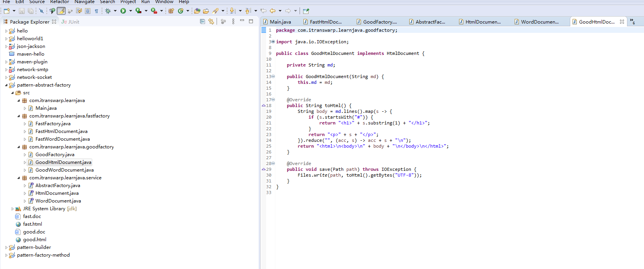The height and width of the screenshot is (269, 644).
Task: Click line number 25 in editor gutter
Action: (x=269, y=146)
